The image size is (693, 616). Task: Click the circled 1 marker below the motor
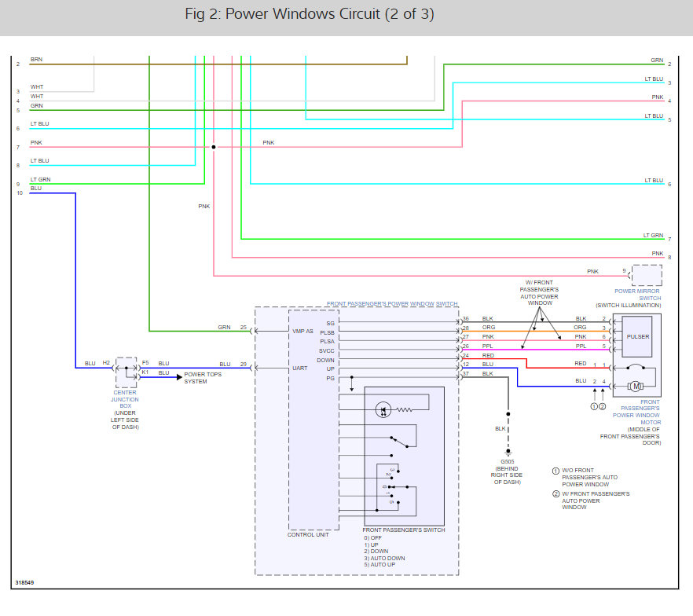[x=595, y=406]
